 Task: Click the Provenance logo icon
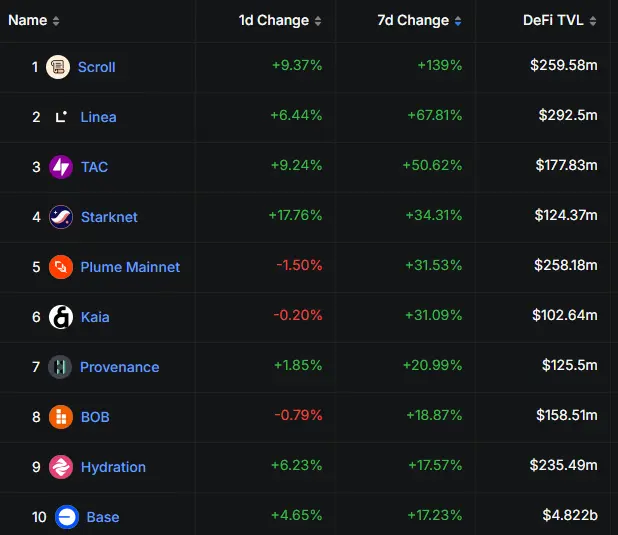[60, 367]
